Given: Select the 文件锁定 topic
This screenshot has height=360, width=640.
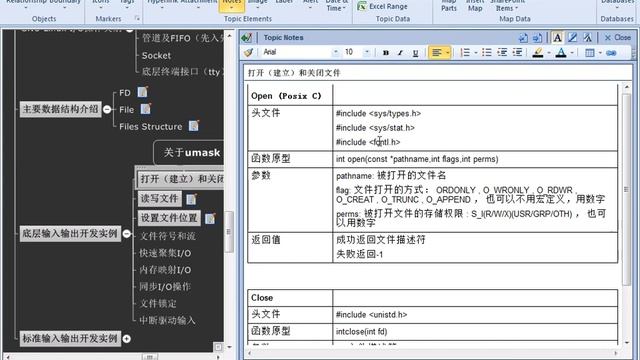Looking at the screenshot, I should coord(158,304).
